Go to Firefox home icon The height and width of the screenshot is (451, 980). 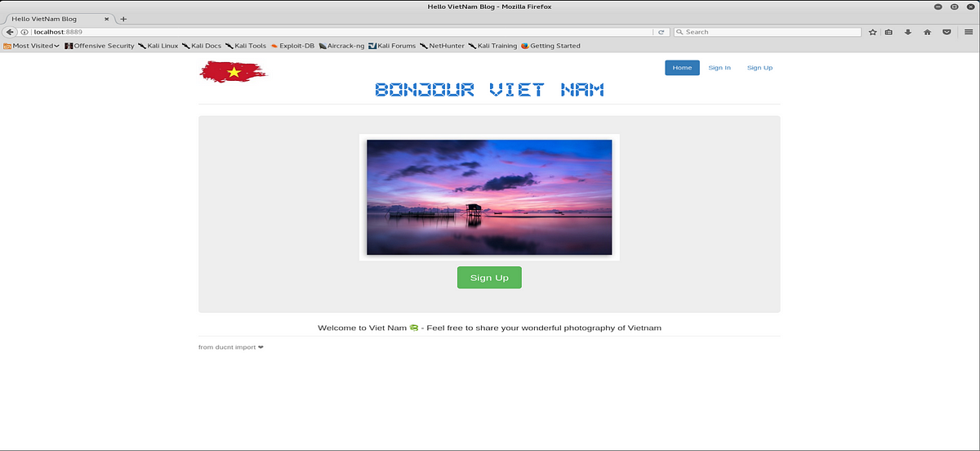[927, 32]
